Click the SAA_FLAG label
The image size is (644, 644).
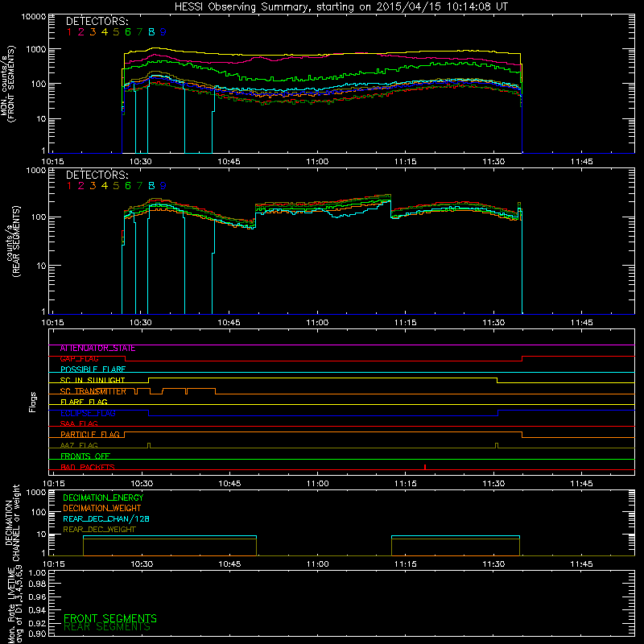(x=79, y=423)
